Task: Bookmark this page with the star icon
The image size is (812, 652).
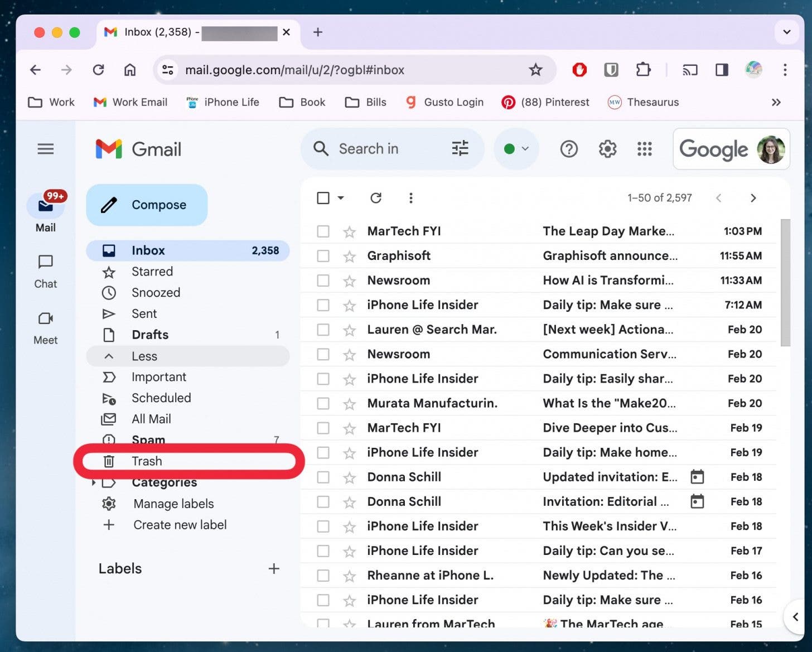Action: click(x=535, y=70)
